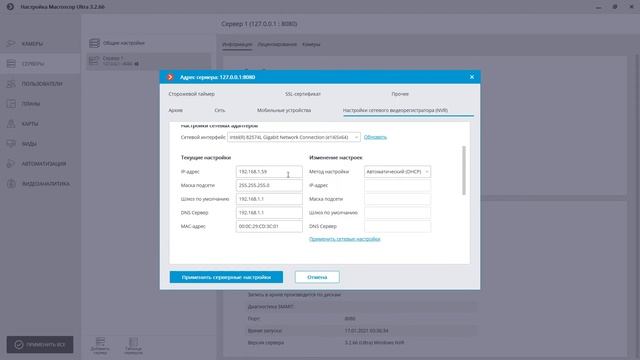Screen dimensions: 640x360
Task: Click the Обновить link
Action: 375,137
